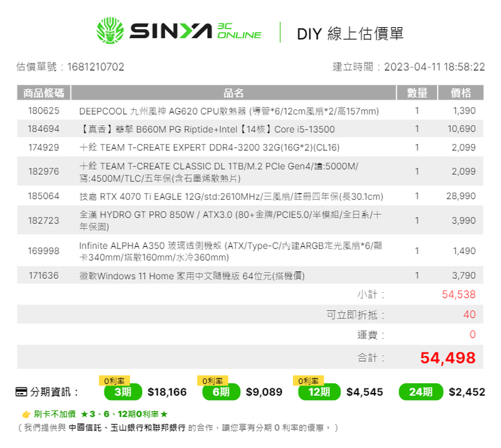Screen dimensions: 501x448
Task: Select the 24期 installment badge
Action: coord(421,392)
